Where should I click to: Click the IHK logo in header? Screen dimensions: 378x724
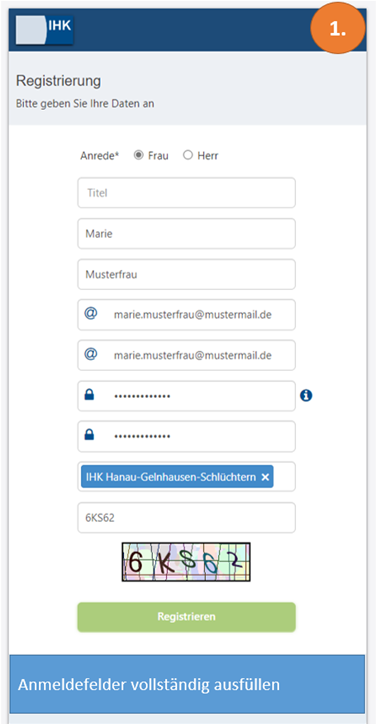44,30
